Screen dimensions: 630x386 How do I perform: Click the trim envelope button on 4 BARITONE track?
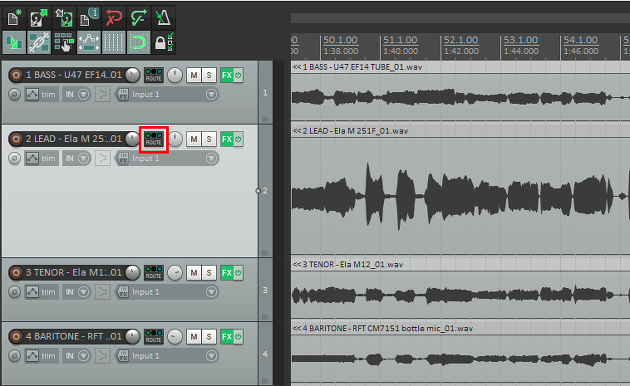[41, 356]
